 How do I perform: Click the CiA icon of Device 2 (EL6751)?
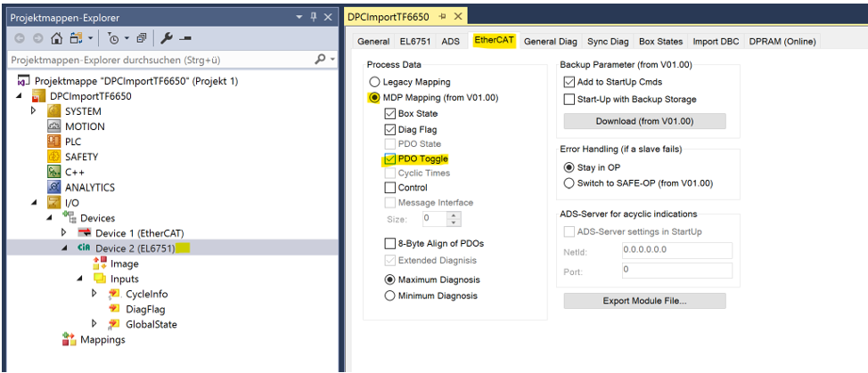84,248
